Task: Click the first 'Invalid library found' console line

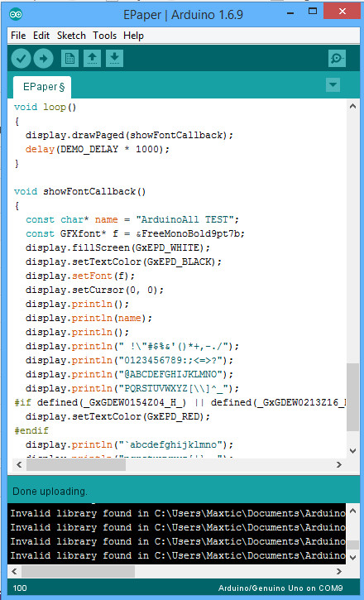Action: click(177, 514)
